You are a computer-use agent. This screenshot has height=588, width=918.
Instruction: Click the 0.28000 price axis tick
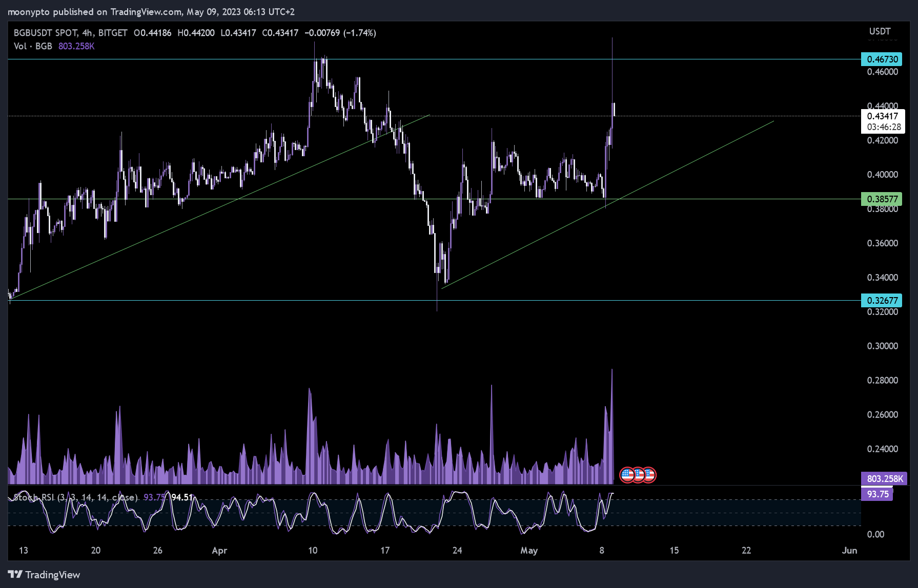883,381
